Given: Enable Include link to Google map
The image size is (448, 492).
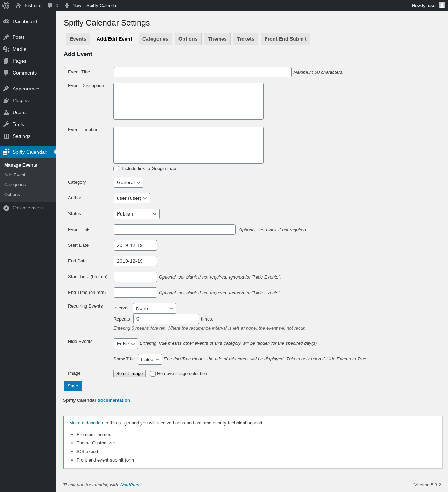Looking at the screenshot, I should click(x=116, y=169).
